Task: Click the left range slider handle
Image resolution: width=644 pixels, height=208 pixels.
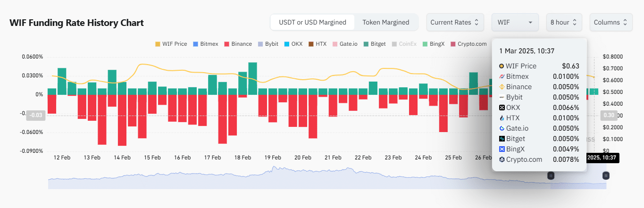Action: point(550,175)
